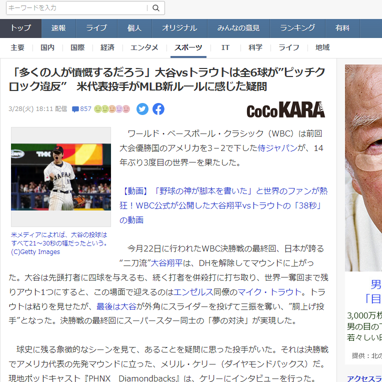382x382 pixels.
Task: Open the elderly man advertisement image
Action: click(363, 168)
